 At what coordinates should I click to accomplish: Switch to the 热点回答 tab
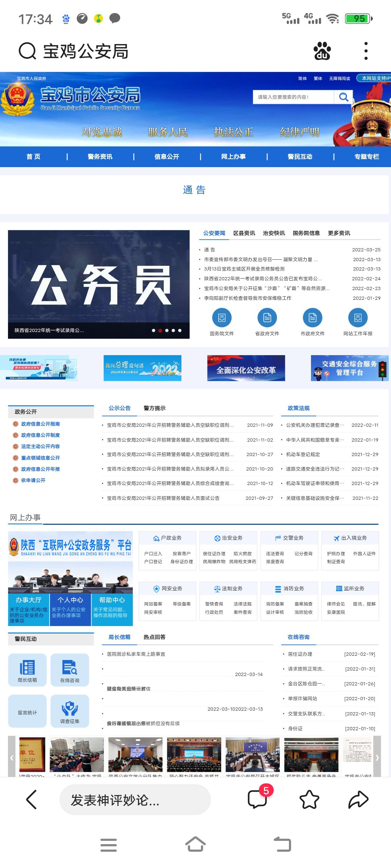(155, 637)
